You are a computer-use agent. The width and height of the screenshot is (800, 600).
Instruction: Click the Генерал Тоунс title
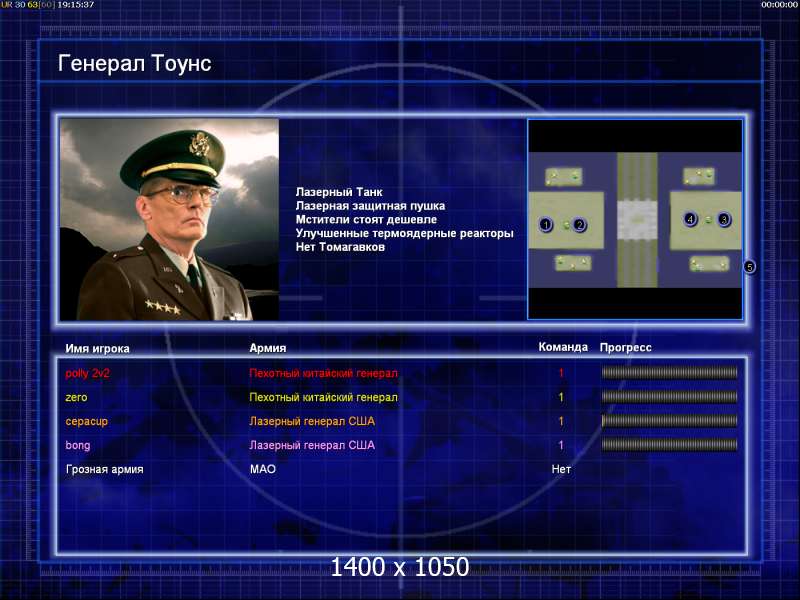(134, 63)
